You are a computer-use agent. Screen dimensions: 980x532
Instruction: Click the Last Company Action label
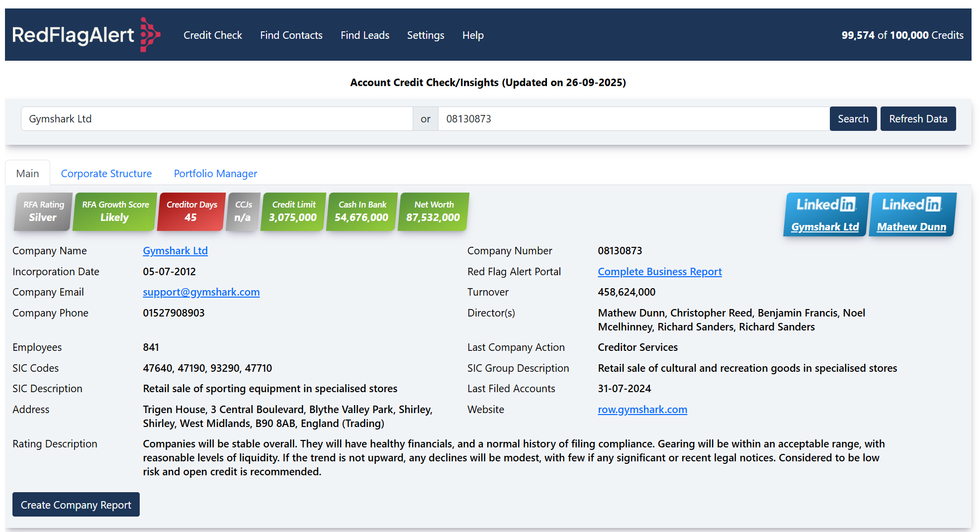click(516, 347)
